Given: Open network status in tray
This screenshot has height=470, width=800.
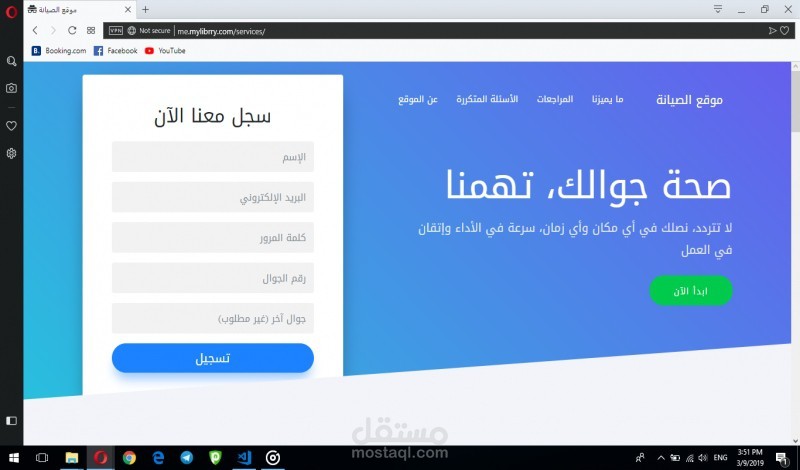Looking at the screenshot, I should tap(689, 458).
